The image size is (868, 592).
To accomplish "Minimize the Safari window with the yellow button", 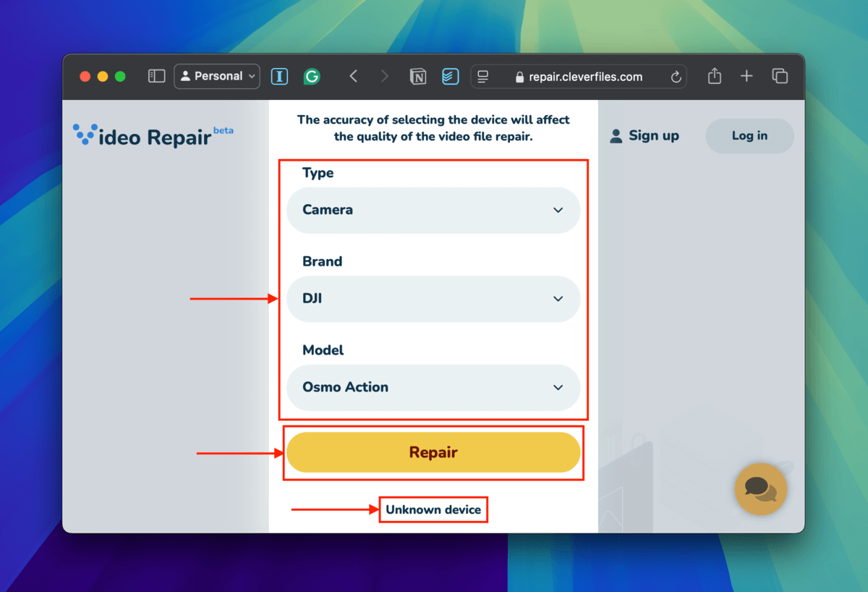I will tap(103, 76).
